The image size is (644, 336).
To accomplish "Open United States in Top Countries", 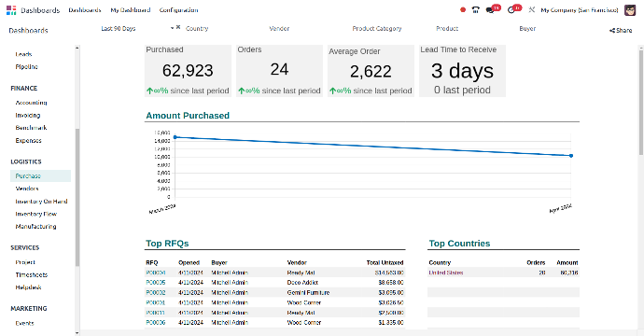I will coord(446,273).
